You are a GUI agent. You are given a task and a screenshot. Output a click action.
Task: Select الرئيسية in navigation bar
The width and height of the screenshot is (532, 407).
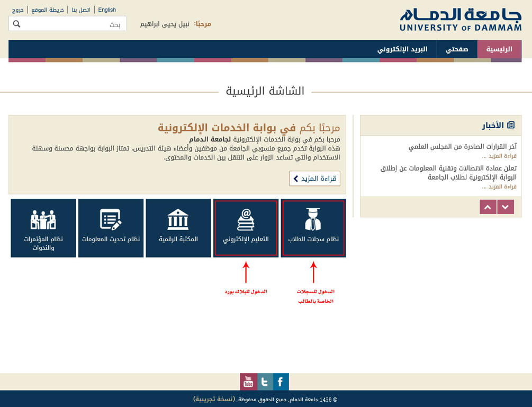pos(499,49)
